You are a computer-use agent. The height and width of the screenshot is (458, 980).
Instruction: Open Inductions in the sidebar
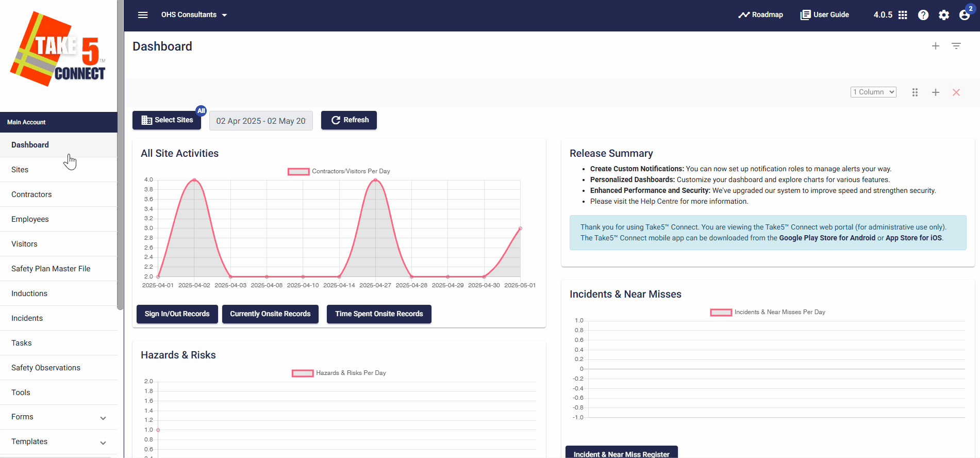click(59, 293)
